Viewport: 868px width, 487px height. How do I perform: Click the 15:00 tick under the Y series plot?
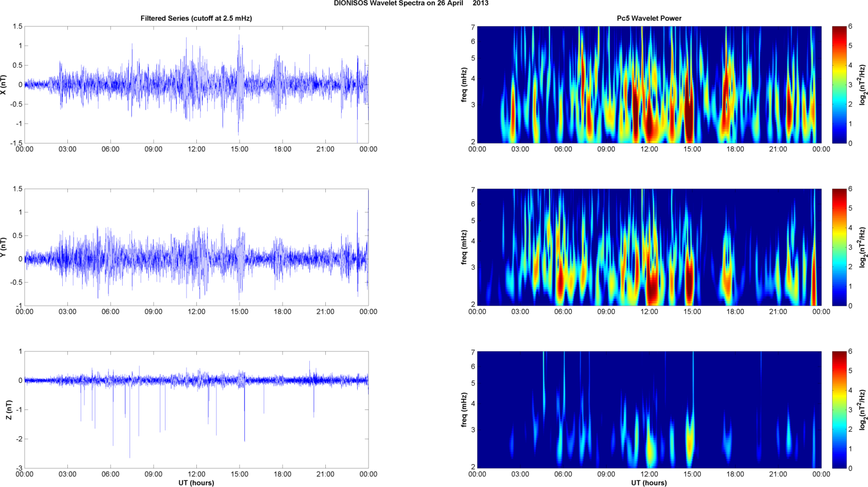click(x=240, y=312)
